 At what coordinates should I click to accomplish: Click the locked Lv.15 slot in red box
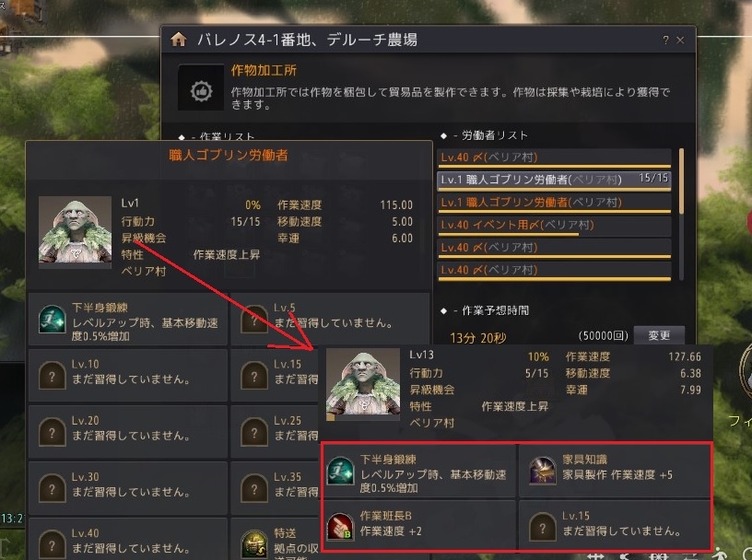click(x=615, y=527)
